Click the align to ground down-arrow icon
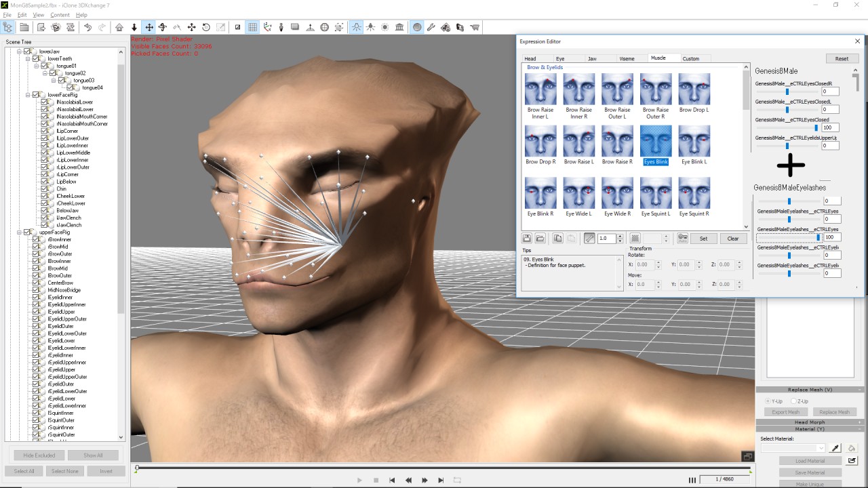The image size is (868, 488). (134, 27)
